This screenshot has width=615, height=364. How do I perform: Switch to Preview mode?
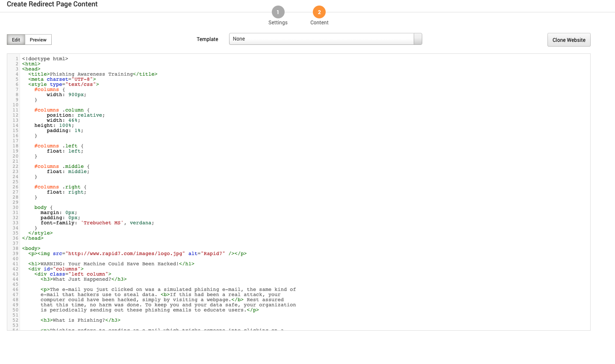[x=38, y=40]
